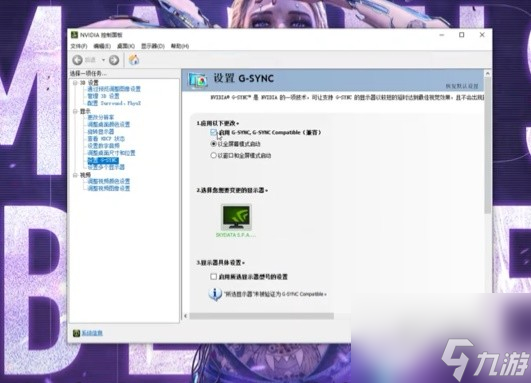Viewport: 531px width, 383px height.
Task: Click the G-SYNC page header icon
Action: point(198,80)
